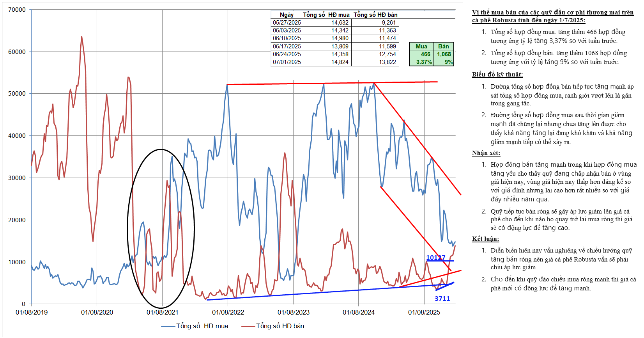Screen dimensions: 644x338
Task: Click the red line legend marker for HĐ bán
Action: click(248, 326)
